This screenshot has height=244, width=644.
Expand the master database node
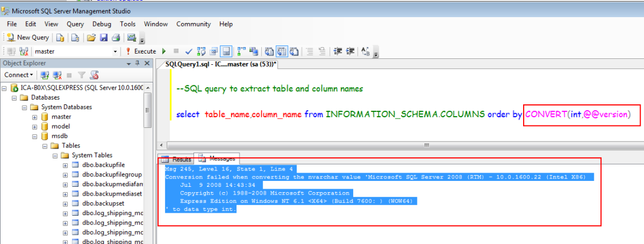[34, 117]
